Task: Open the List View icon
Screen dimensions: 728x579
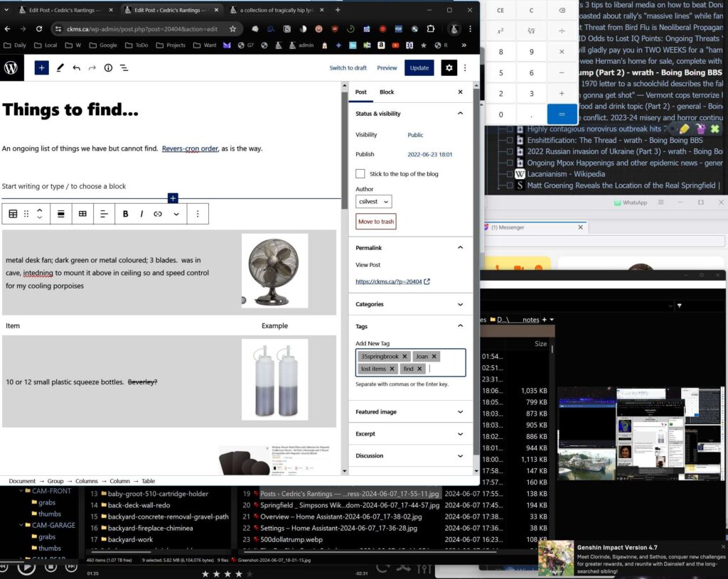Action: 124,68
